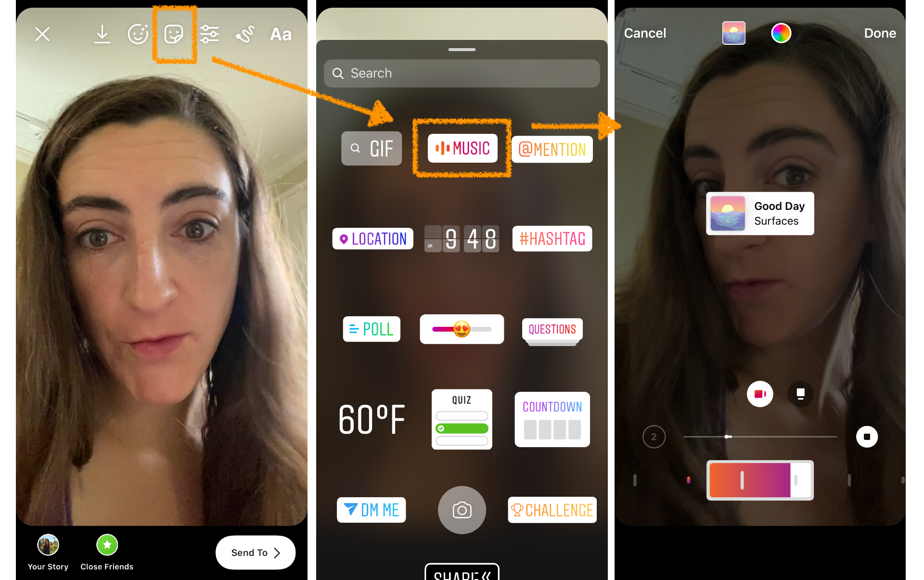The height and width of the screenshot is (580, 924).
Task: Open the QUESTIONS sticker
Action: coord(551,329)
